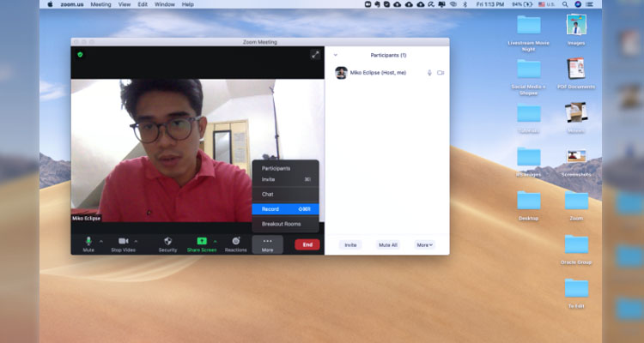The width and height of the screenshot is (644, 343).
Task: Click the green encryption shield icon
Action: pyautogui.click(x=80, y=54)
